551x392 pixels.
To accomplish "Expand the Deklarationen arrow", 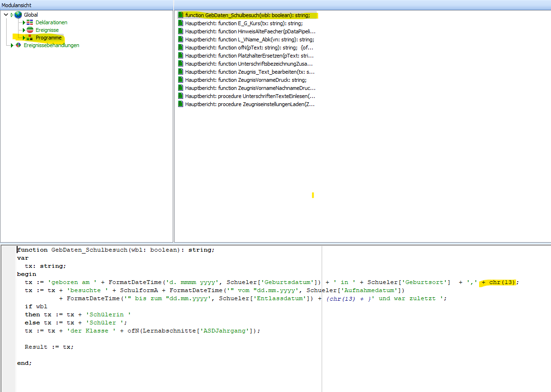I will click(24, 22).
